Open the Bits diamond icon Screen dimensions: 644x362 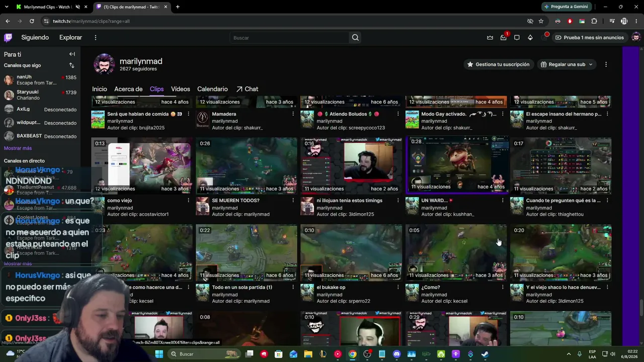point(530,38)
